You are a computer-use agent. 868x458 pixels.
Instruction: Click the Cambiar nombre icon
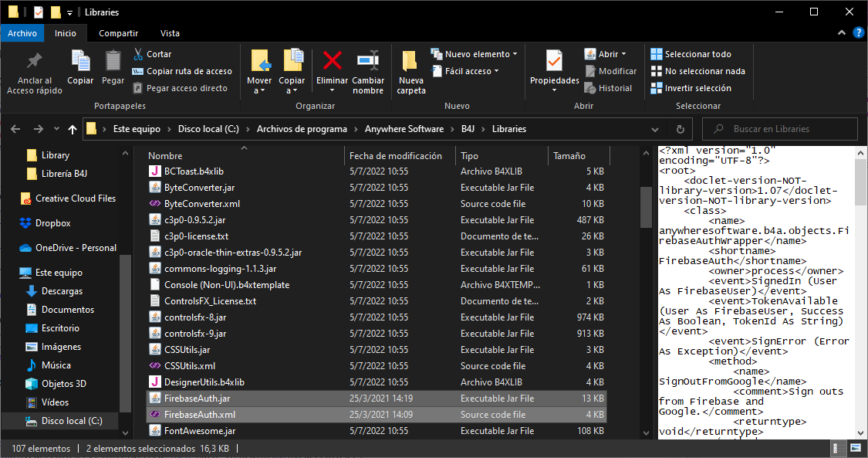pyautogui.click(x=367, y=60)
